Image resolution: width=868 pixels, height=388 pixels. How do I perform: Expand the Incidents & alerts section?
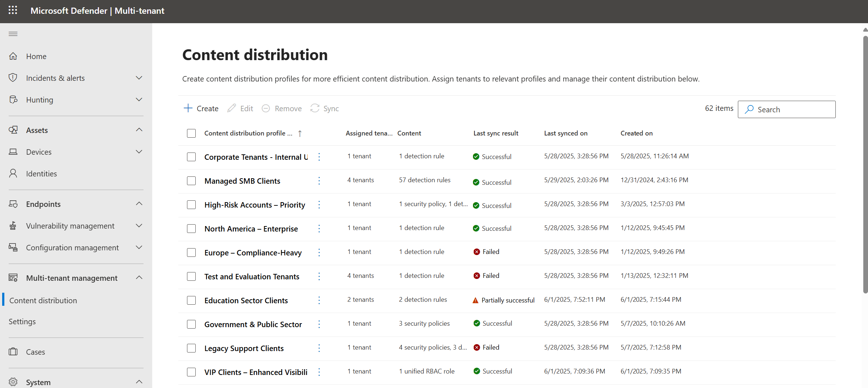[139, 78]
